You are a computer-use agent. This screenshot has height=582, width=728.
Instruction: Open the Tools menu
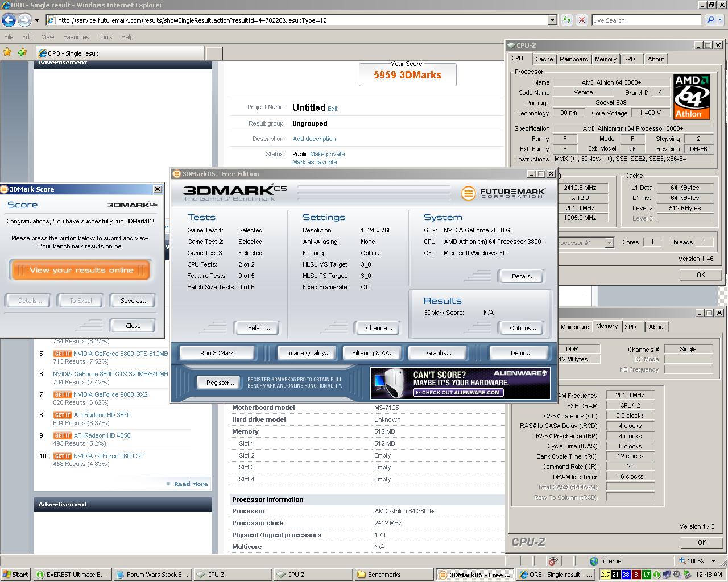[x=105, y=37]
